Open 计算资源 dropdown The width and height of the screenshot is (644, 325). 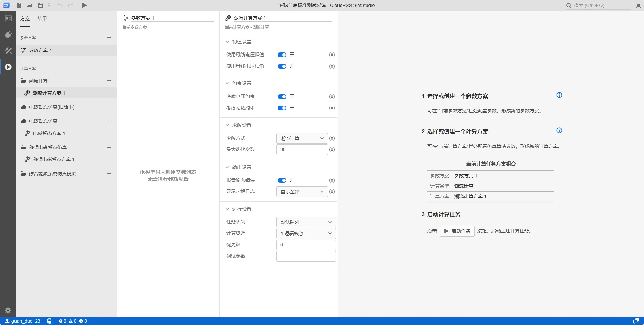306,233
